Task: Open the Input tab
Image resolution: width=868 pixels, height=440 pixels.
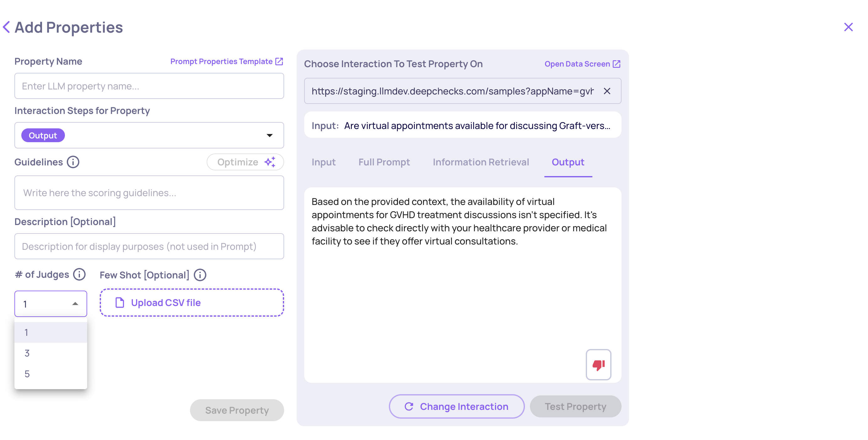Action: coord(323,162)
